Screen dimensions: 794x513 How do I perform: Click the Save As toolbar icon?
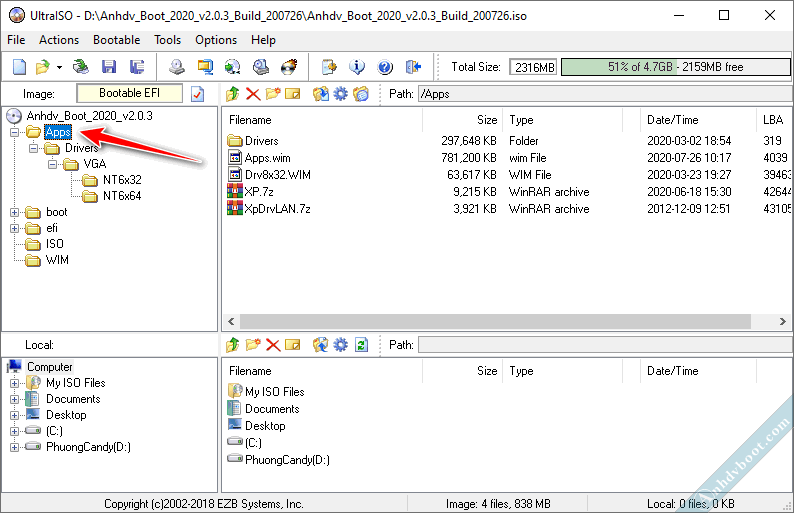point(137,67)
